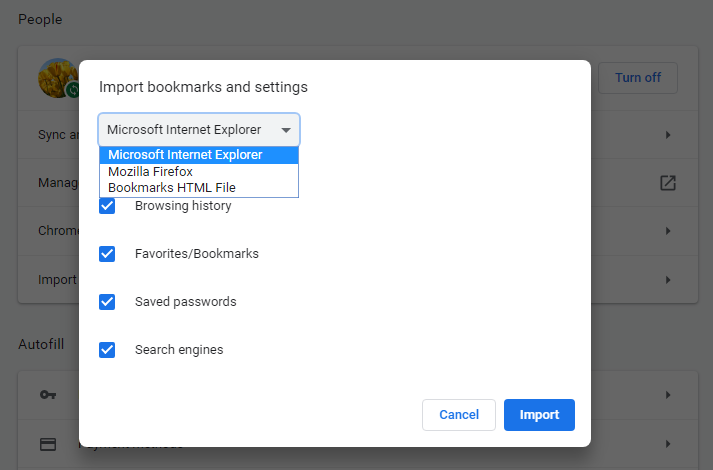Toggle the Browsing history checkbox
This screenshot has width=713, height=470.
click(107, 206)
